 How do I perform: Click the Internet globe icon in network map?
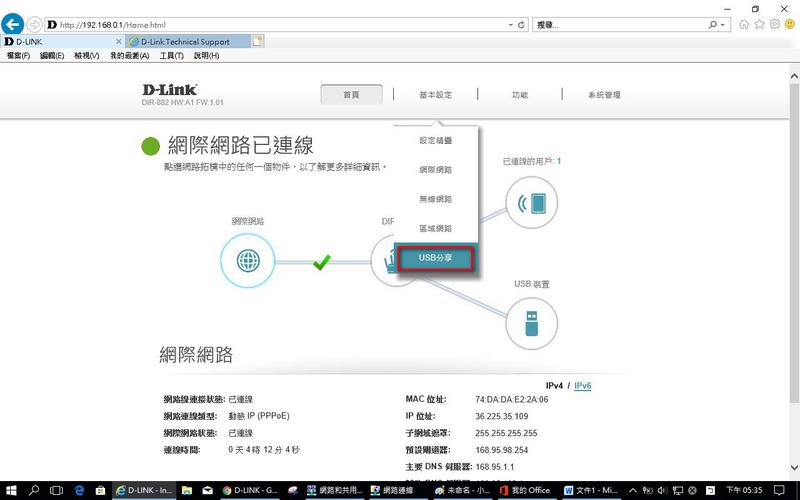247,262
